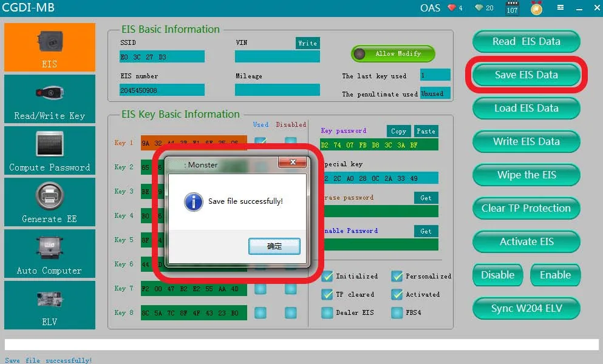
Task: Toggle the Allow Modify switch
Action: click(x=393, y=54)
